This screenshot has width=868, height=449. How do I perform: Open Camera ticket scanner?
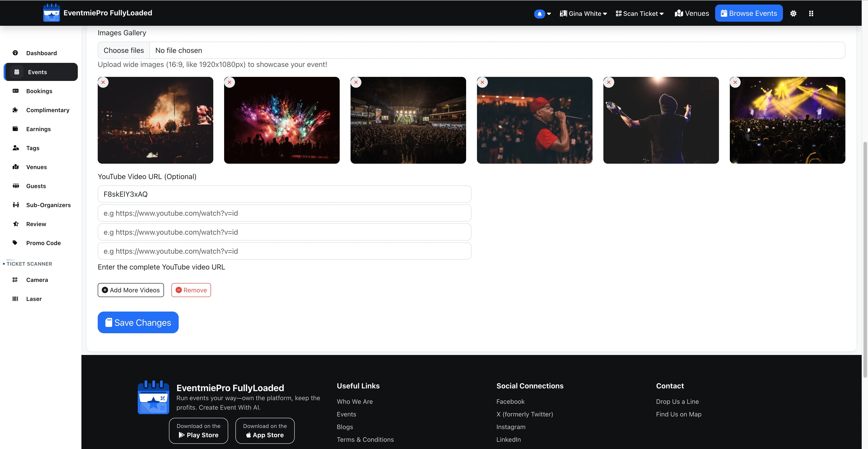pyautogui.click(x=40, y=280)
